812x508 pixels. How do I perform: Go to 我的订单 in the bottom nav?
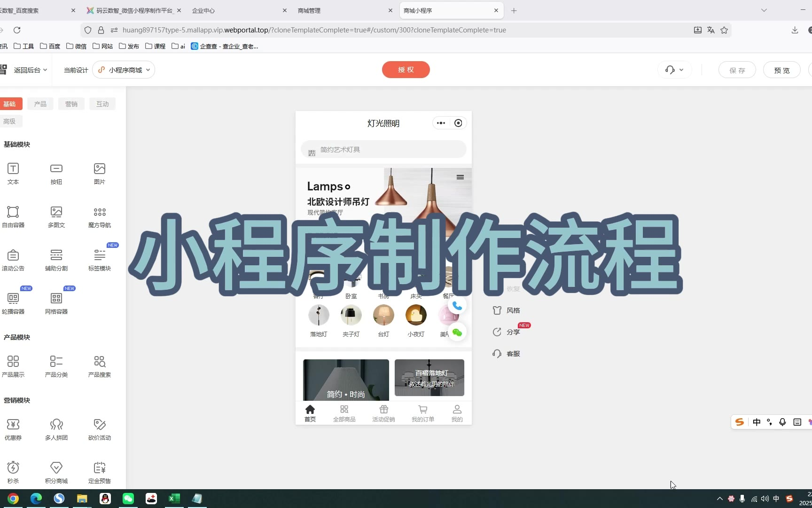pos(423,413)
